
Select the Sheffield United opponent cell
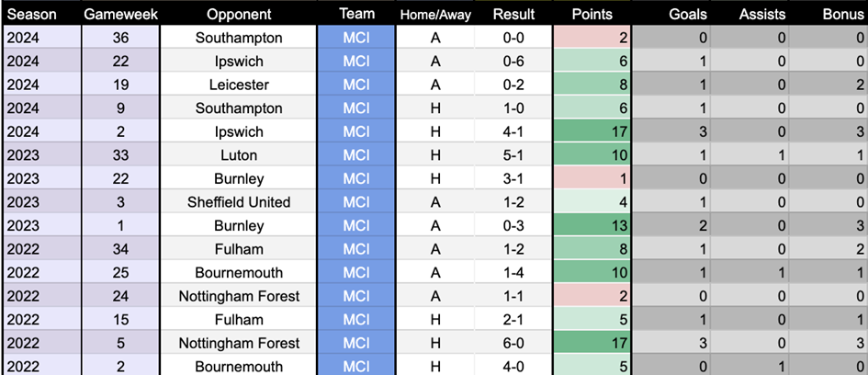tap(238, 202)
